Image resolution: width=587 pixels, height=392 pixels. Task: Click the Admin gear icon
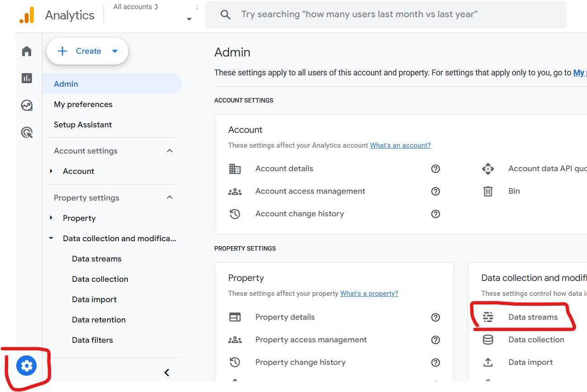26,365
